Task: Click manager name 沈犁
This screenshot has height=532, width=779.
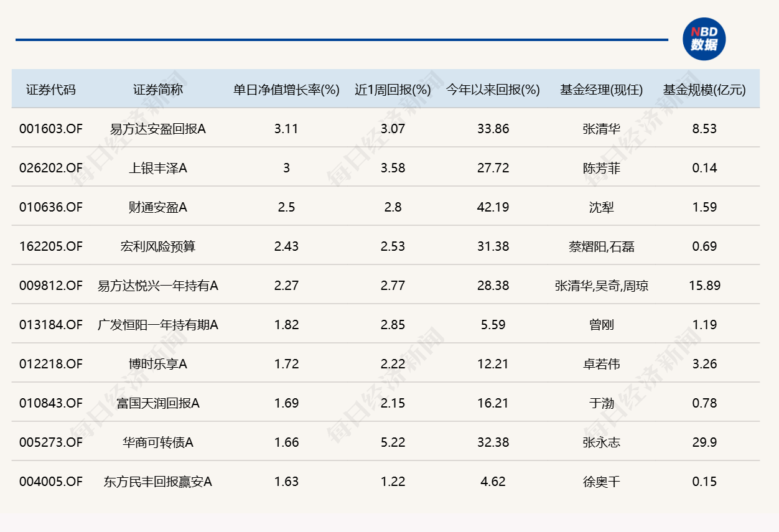Action: pos(602,207)
